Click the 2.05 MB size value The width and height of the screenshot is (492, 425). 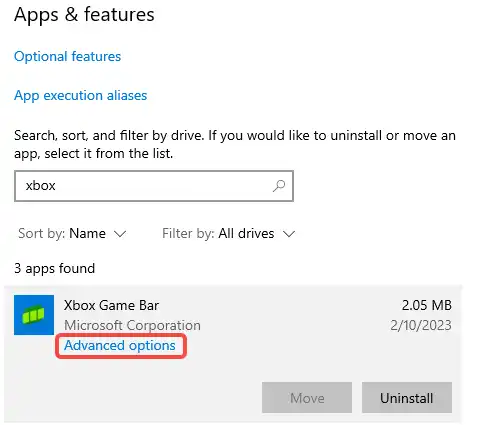pos(427,305)
